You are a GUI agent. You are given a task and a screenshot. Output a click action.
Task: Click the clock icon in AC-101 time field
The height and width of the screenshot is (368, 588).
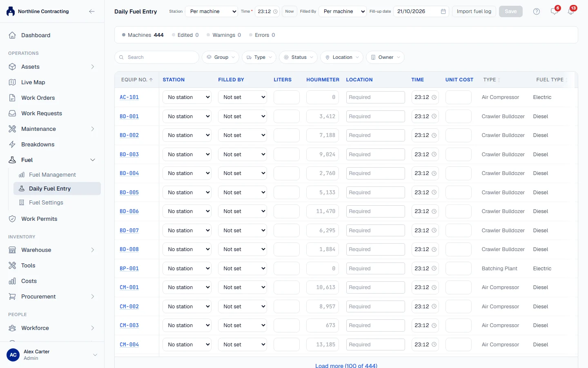tap(434, 97)
